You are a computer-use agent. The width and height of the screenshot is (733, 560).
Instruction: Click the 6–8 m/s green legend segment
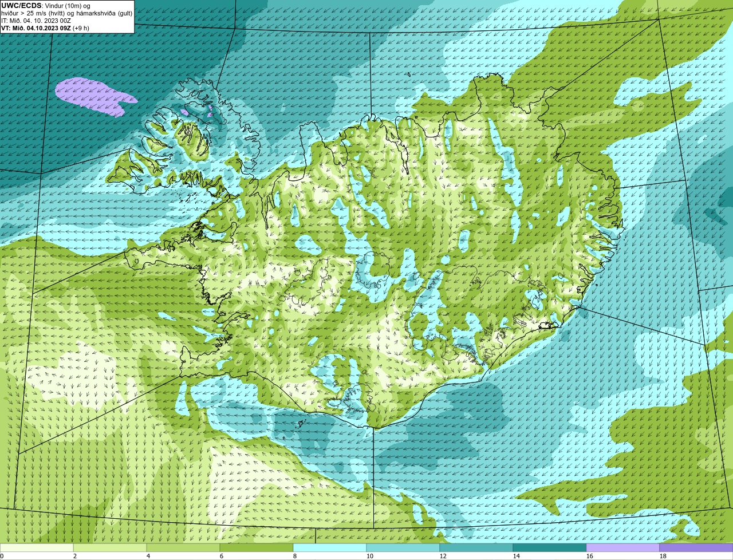(x=257, y=547)
